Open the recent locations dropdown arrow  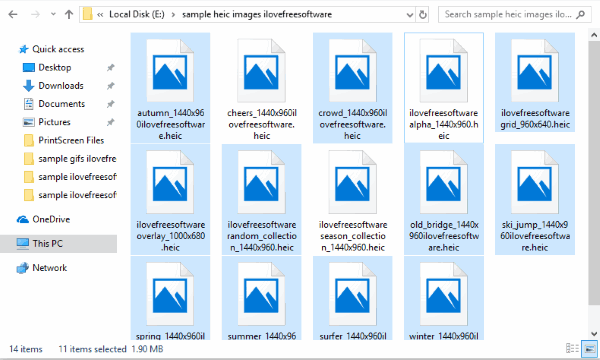(x=53, y=15)
